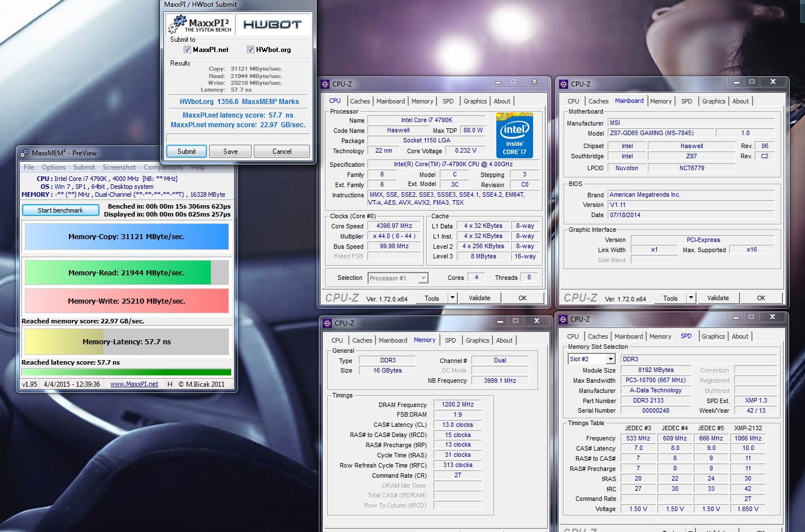Select Graphics tab in CPU-Z Mainboard window

coord(714,101)
